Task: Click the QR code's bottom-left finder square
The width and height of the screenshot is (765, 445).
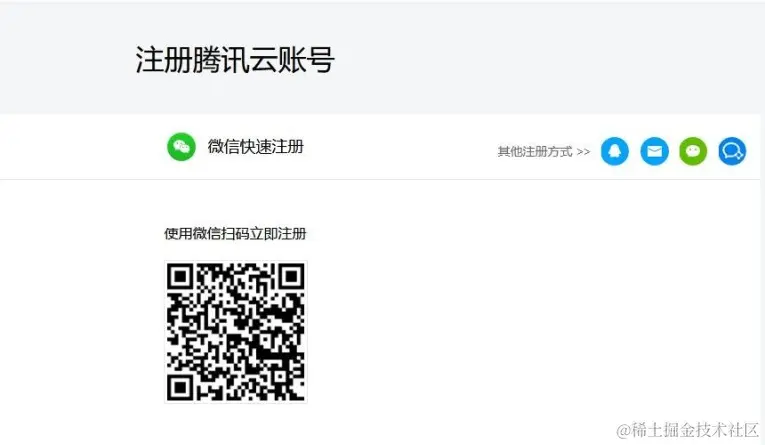Action: 181,387
